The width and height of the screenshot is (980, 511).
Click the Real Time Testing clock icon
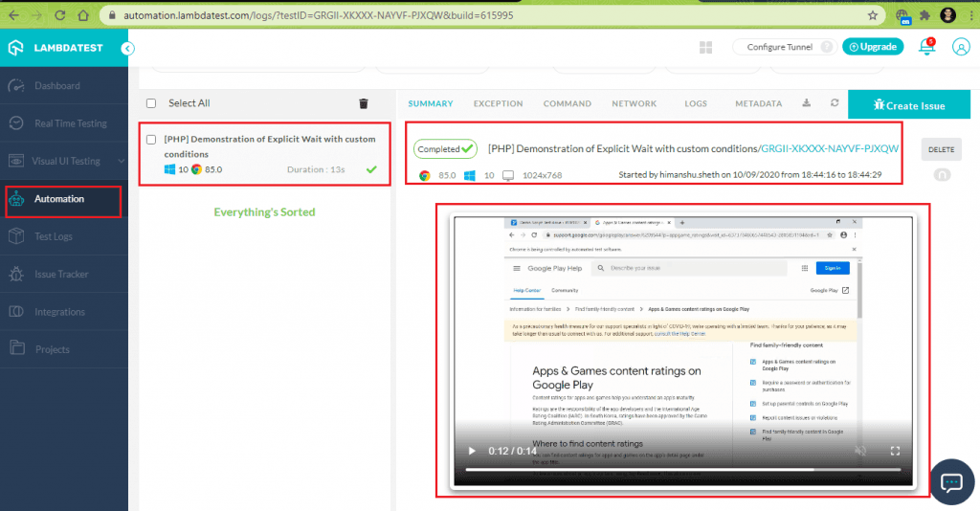(x=16, y=123)
